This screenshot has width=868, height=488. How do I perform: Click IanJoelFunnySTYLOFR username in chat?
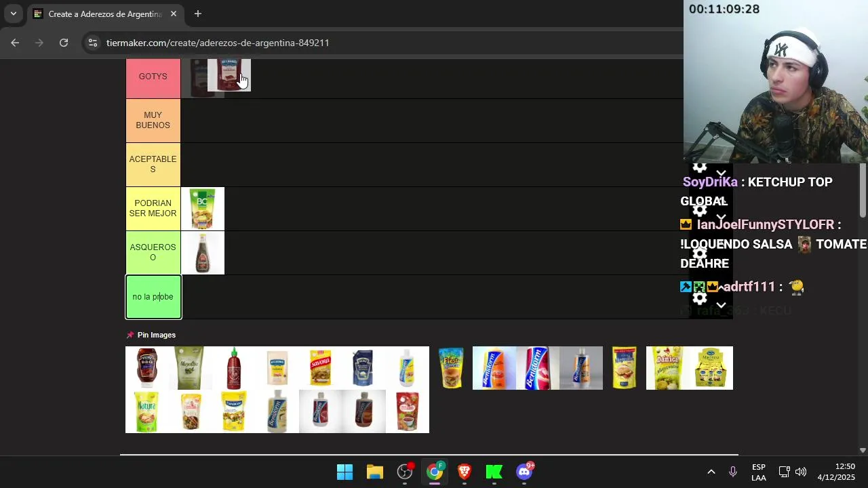click(765, 224)
